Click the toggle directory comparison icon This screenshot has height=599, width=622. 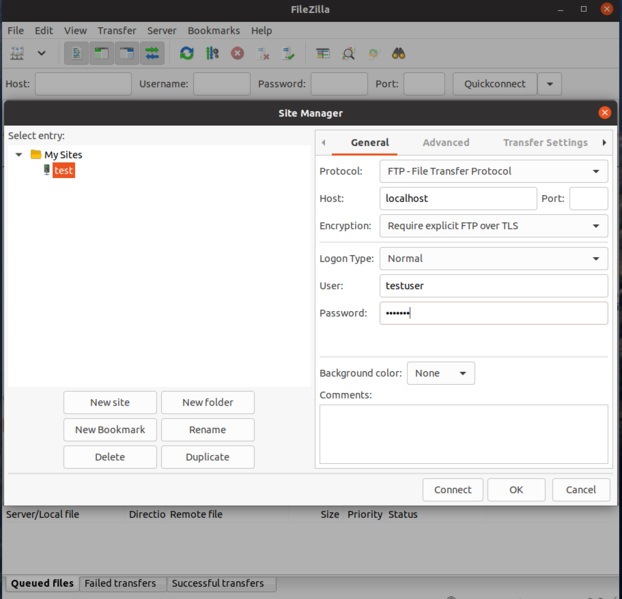point(348,53)
